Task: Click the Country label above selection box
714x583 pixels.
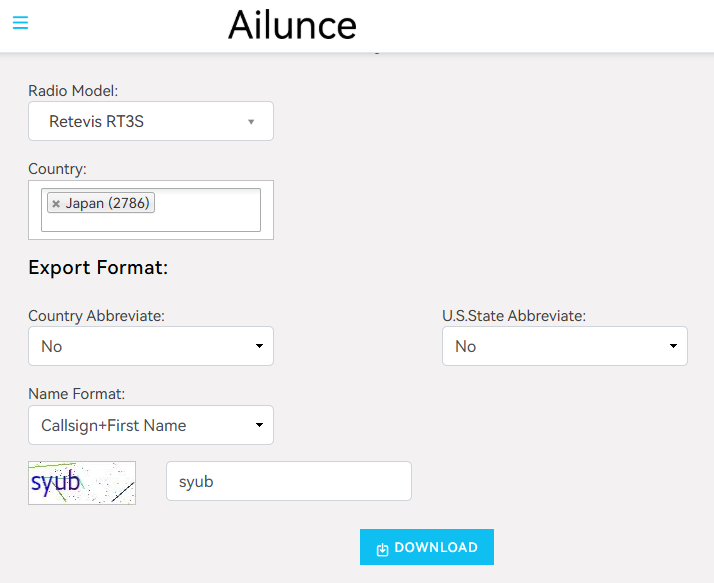Action: coord(57,169)
